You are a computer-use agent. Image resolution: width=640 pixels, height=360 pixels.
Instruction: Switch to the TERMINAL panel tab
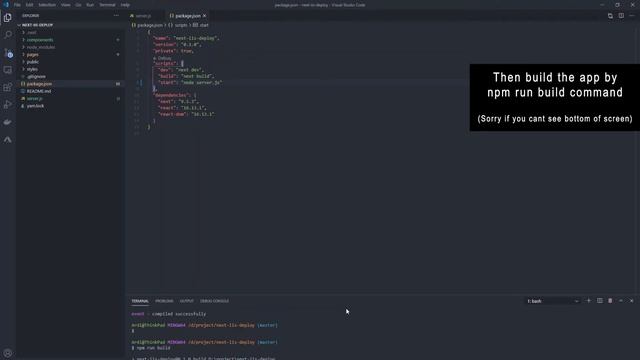140,301
